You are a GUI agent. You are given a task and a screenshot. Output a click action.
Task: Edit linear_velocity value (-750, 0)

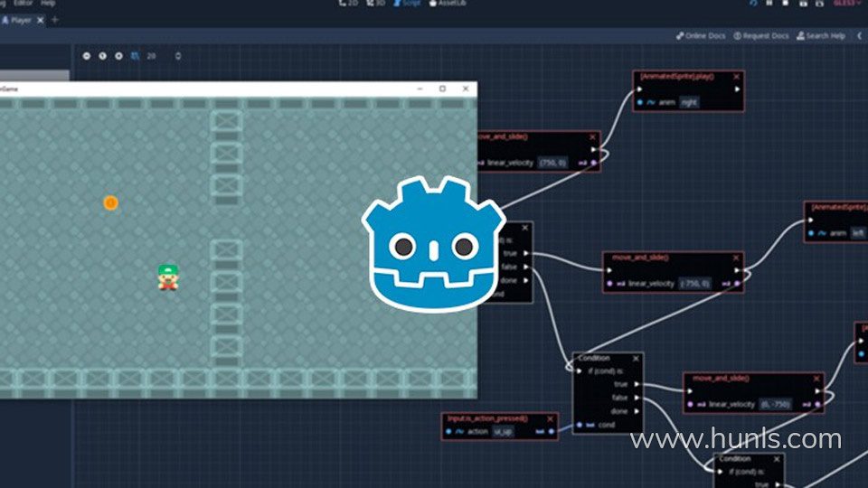[694, 283]
